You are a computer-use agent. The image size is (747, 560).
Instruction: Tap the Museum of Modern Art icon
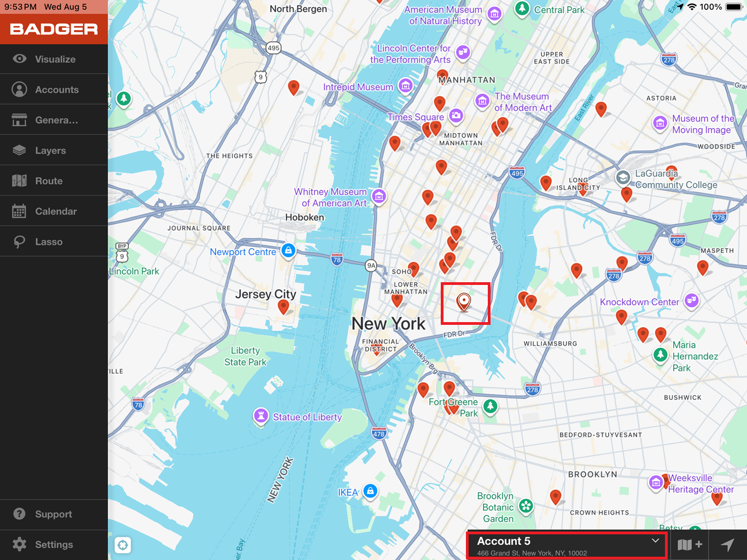pos(482,101)
